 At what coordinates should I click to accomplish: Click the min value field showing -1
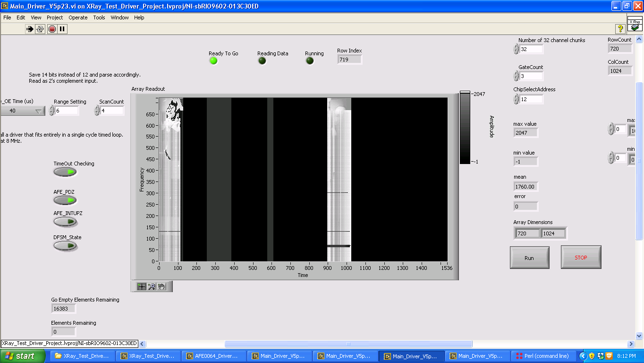pos(525,161)
